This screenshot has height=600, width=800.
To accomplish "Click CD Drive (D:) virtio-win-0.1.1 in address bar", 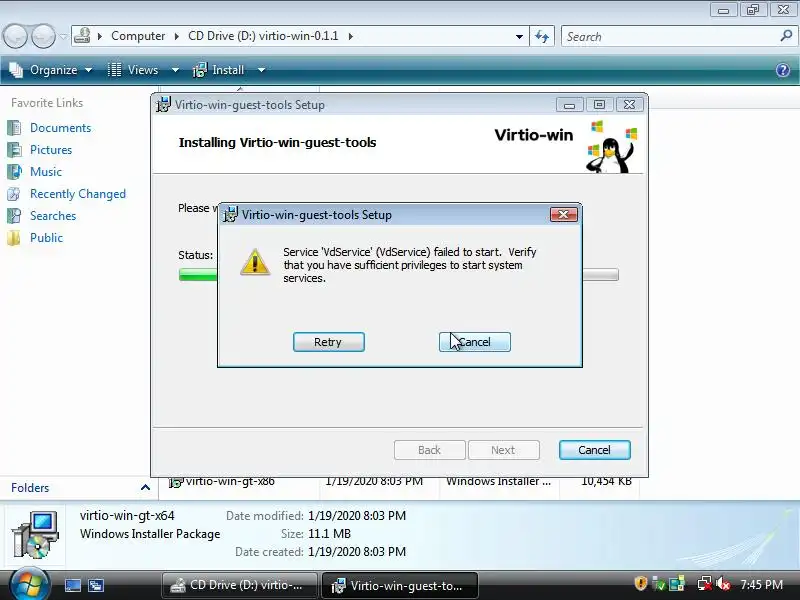I will click(x=263, y=36).
